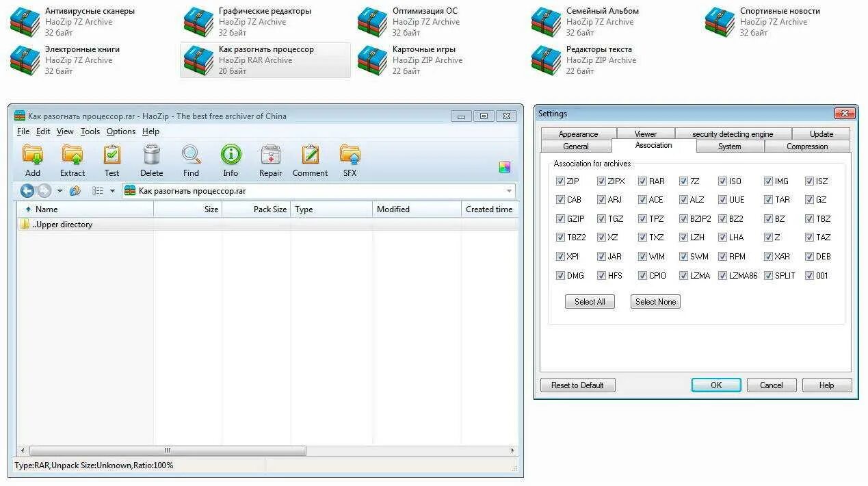Open the Help menu in HaoZip
The height and width of the screenshot is (486, 868).
pyautogui.click(x=150, y=131)
